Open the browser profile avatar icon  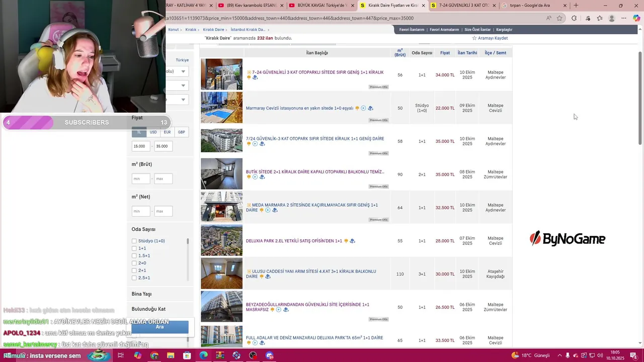click(x=612, y=18)
